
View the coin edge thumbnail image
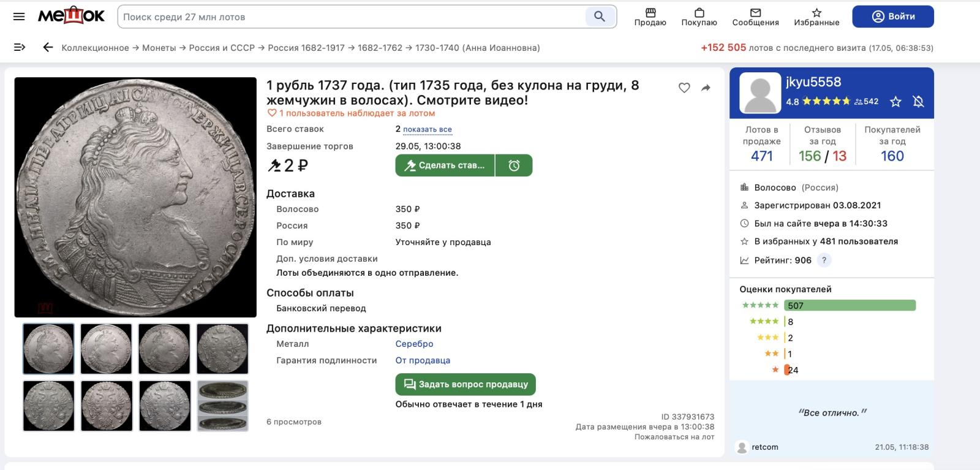222,406
